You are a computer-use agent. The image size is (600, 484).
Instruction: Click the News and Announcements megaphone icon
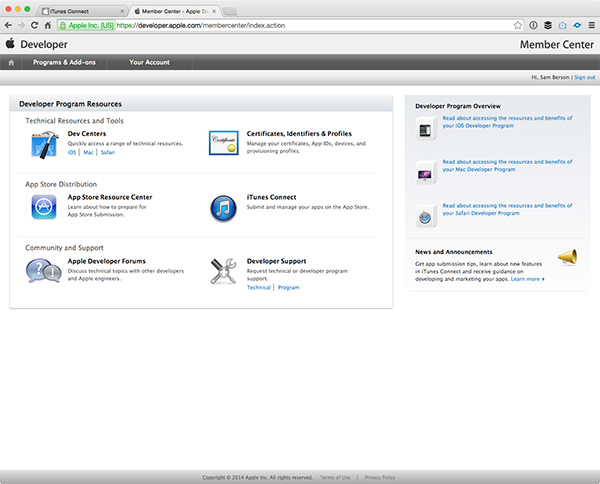[567, 257]
